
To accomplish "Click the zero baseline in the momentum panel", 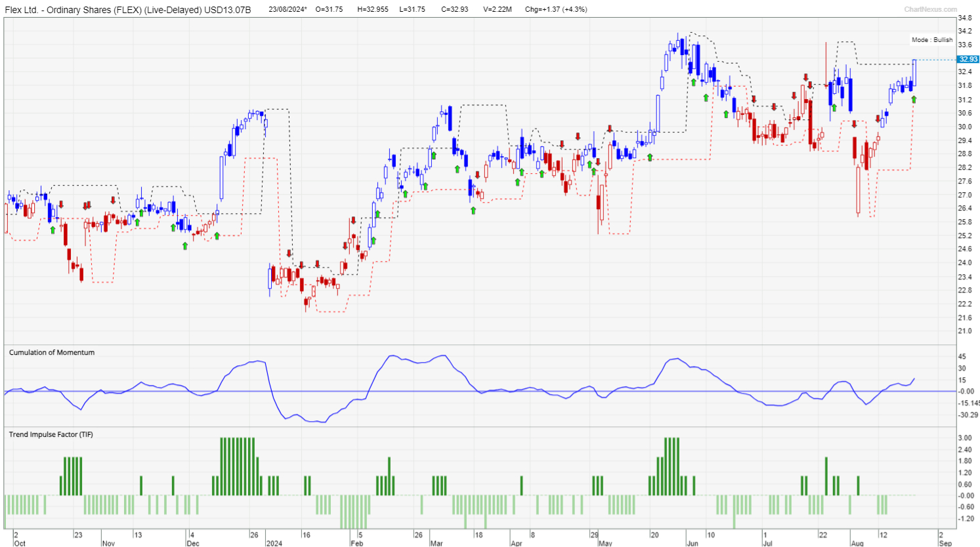I will pyautogui.click(x=459, y=391).
